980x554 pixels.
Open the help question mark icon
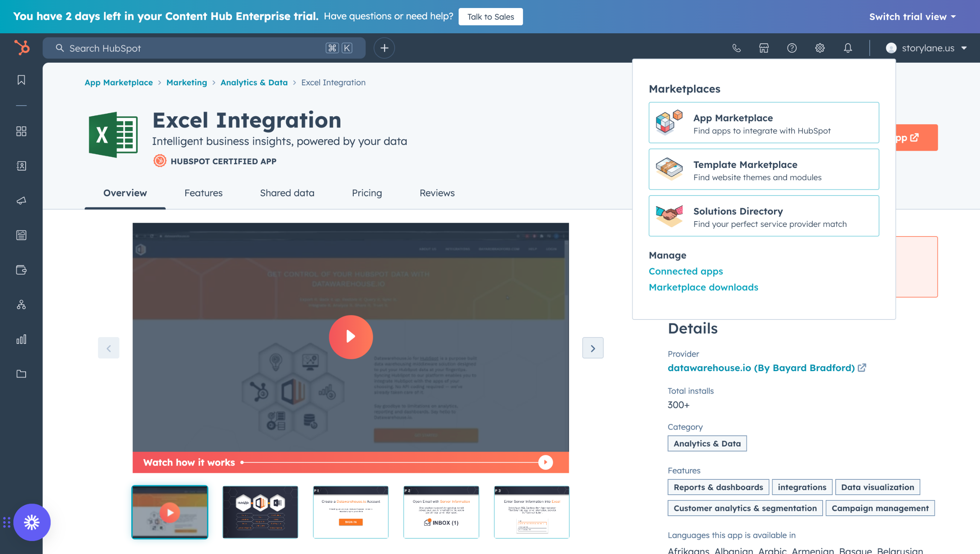pos(792,48)
